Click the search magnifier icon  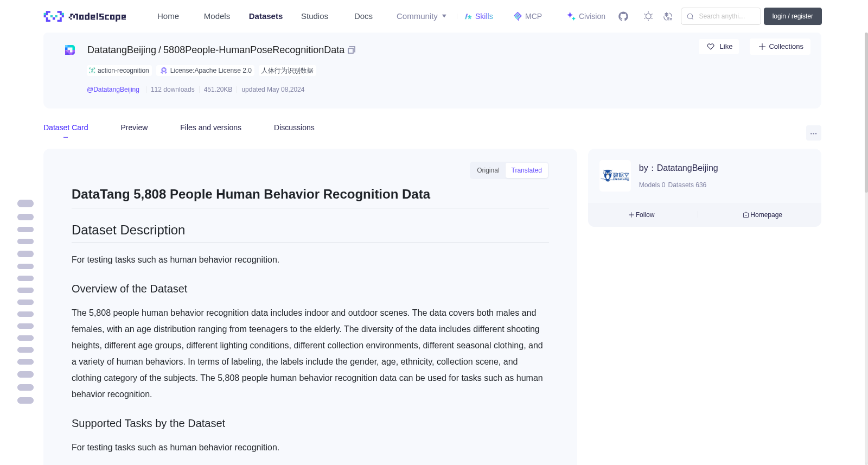pos(690,16)
